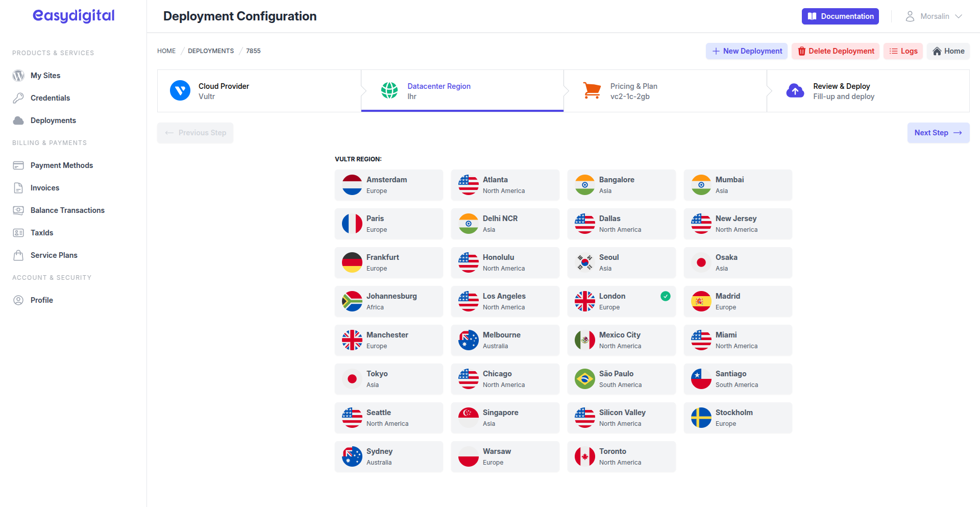Screen dimensions: 980x507
Task: Choose the Frankfurt Europe datacenter
Action: 389,262
